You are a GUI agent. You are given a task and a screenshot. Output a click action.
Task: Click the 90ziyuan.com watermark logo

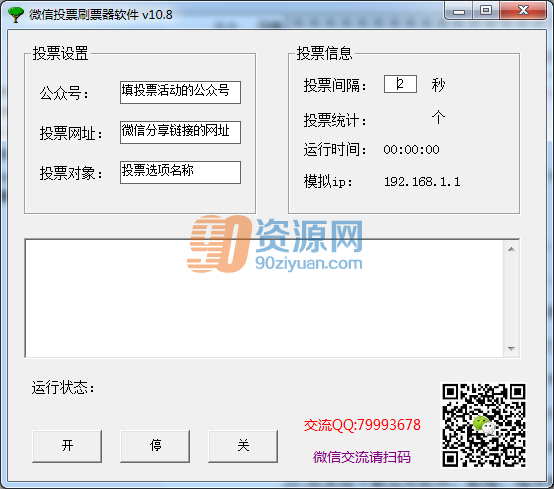[x=275, y=244]
